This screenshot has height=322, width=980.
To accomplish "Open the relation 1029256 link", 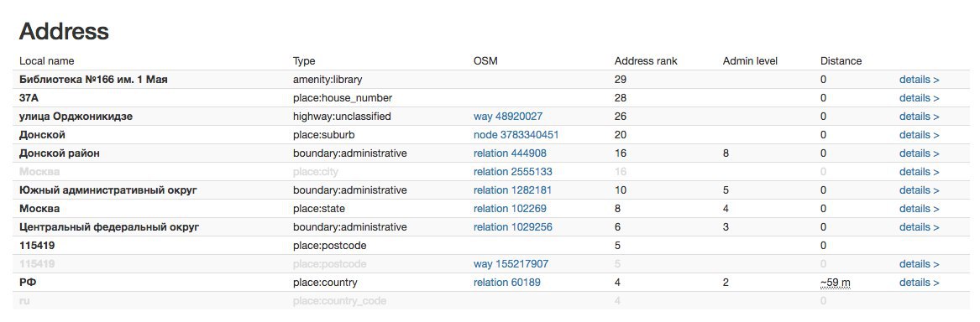I will [x=512, y=227].
